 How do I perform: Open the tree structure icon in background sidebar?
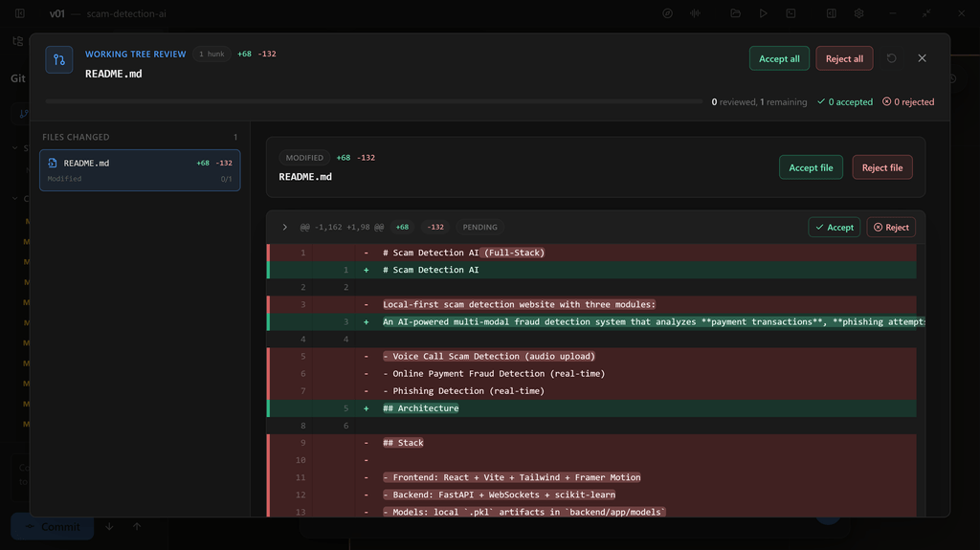17,41
